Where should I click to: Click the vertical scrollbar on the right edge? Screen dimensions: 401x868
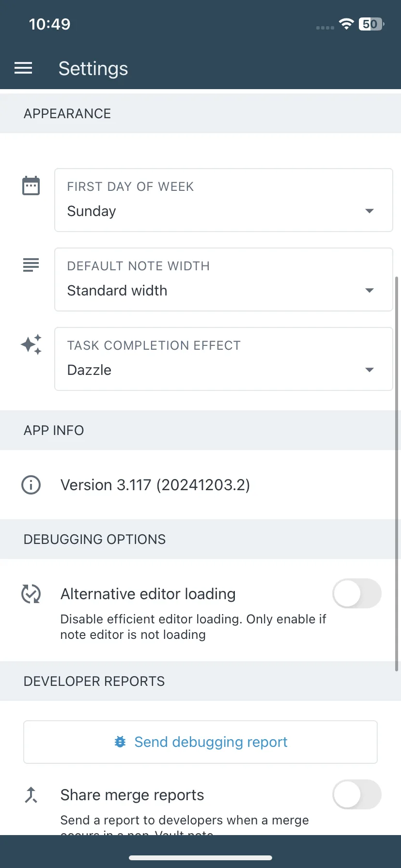click(x=397, y=474)
